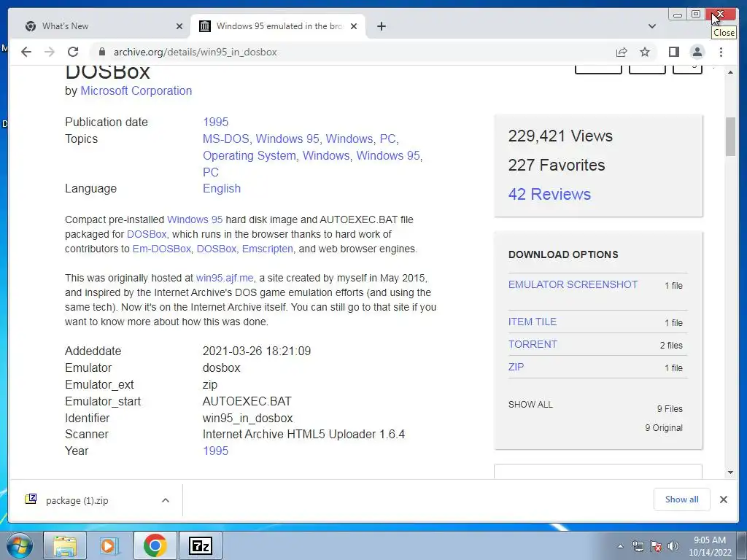Click the forward navigation arrow
This screenshot has width=747, height=560.
50,52
